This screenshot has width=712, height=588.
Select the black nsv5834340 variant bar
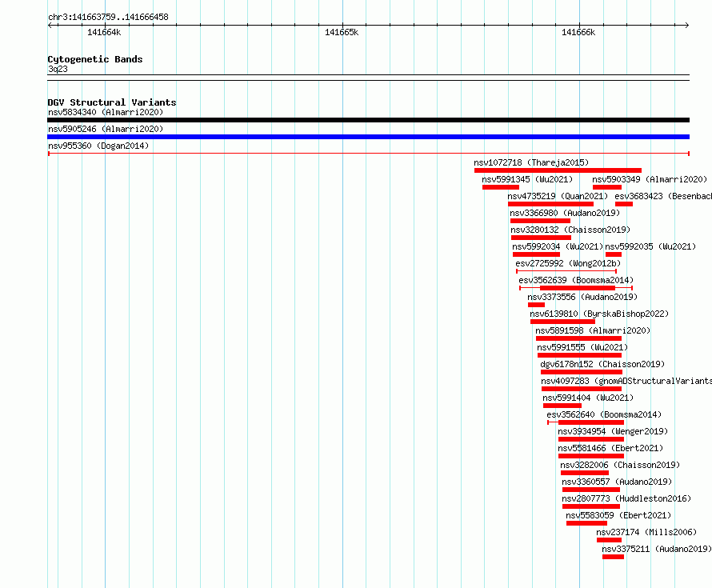368,120
